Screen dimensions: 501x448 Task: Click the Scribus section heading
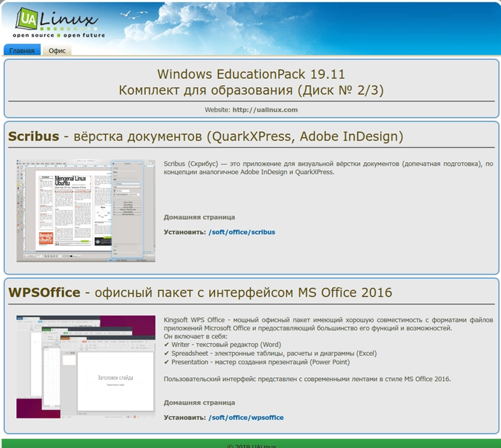click(x=206, y=136)
